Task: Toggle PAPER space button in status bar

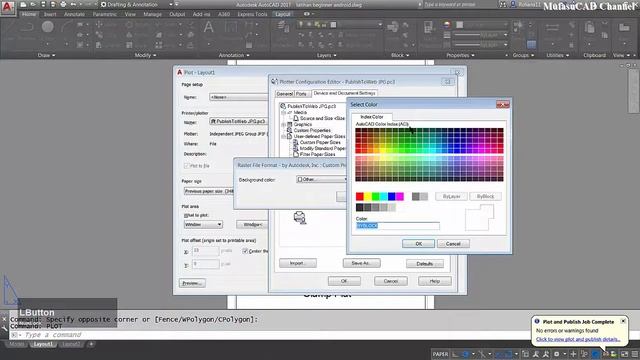Action: (x=440, y=354)
